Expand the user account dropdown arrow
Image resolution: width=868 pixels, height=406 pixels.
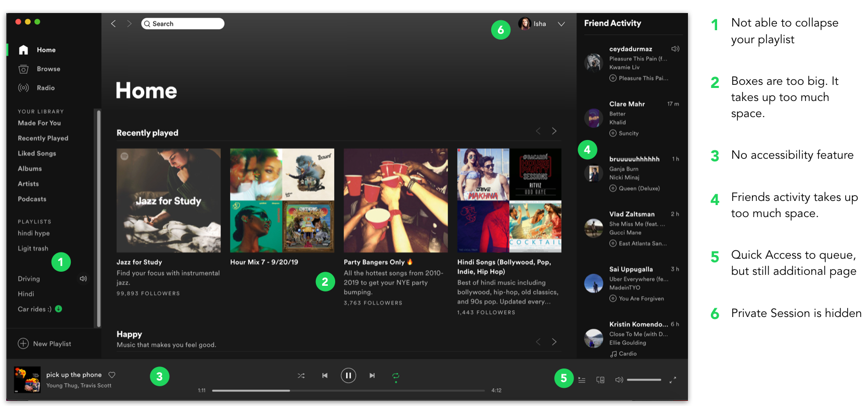coord(561,24)
